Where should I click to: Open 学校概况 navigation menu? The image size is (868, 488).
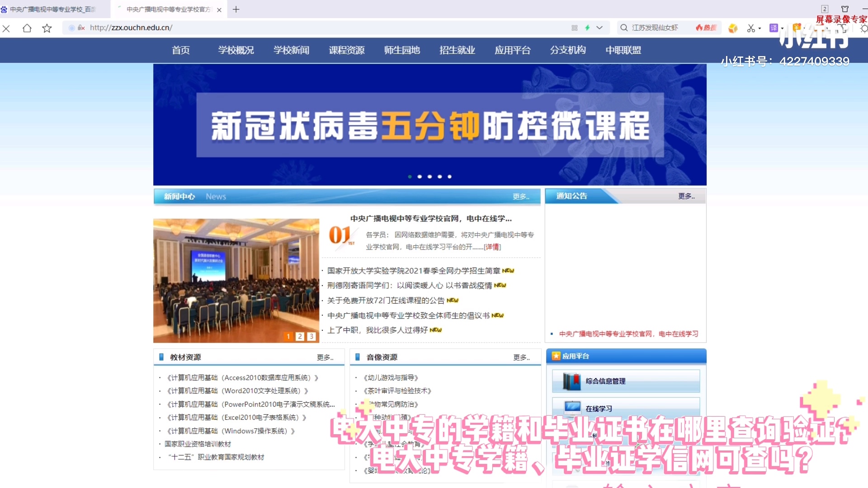(236, 50)
